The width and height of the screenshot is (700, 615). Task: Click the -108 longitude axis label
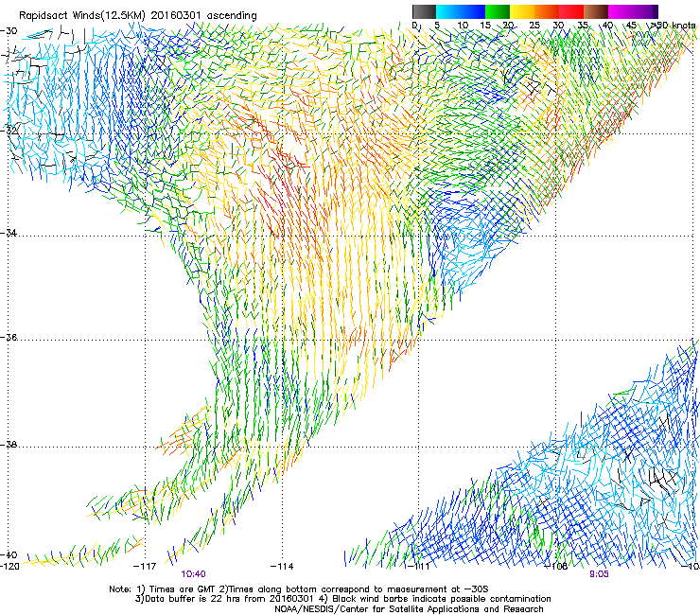point(556,567)
